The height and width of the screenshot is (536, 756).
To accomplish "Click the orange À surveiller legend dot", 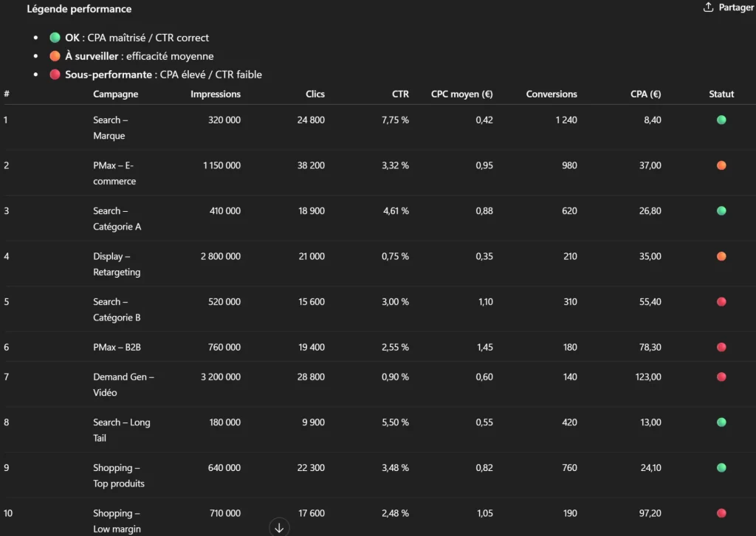I will tap(55, 56).
